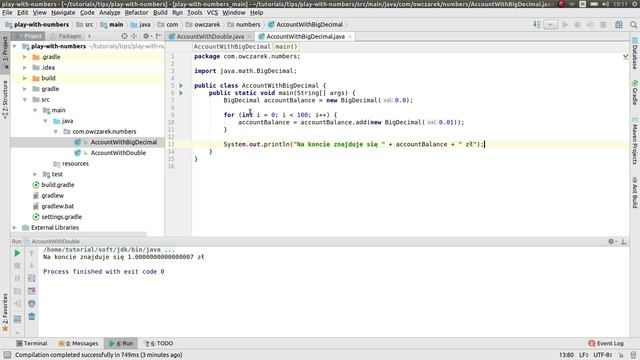Expand the .gradle folder

(25, 57)
